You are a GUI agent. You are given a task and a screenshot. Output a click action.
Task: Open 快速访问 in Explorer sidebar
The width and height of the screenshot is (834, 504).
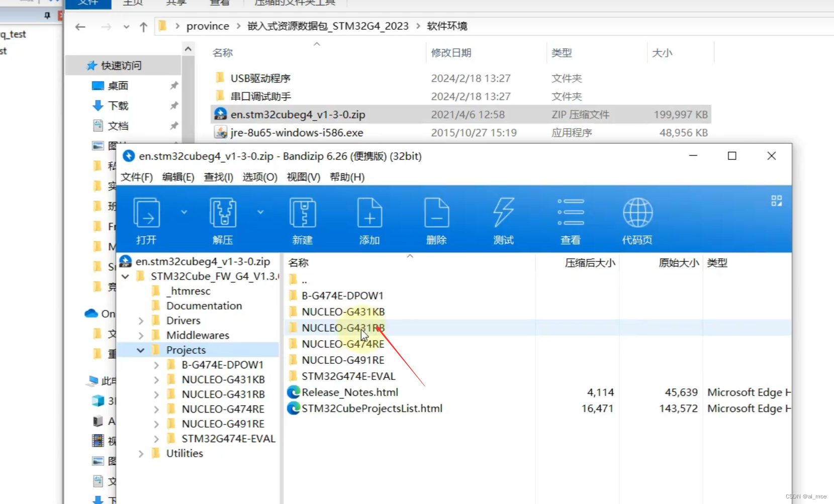click(121, 66)
